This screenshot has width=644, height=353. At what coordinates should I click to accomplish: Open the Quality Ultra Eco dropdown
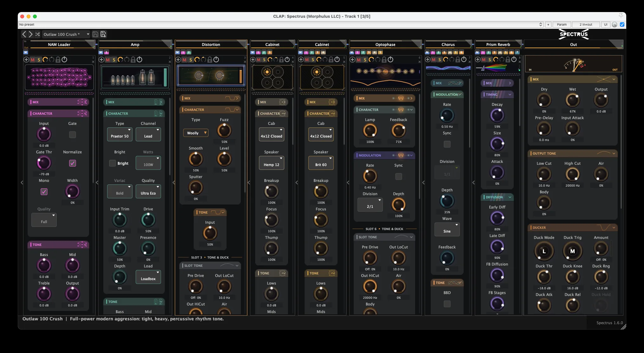tap(148, 191)
